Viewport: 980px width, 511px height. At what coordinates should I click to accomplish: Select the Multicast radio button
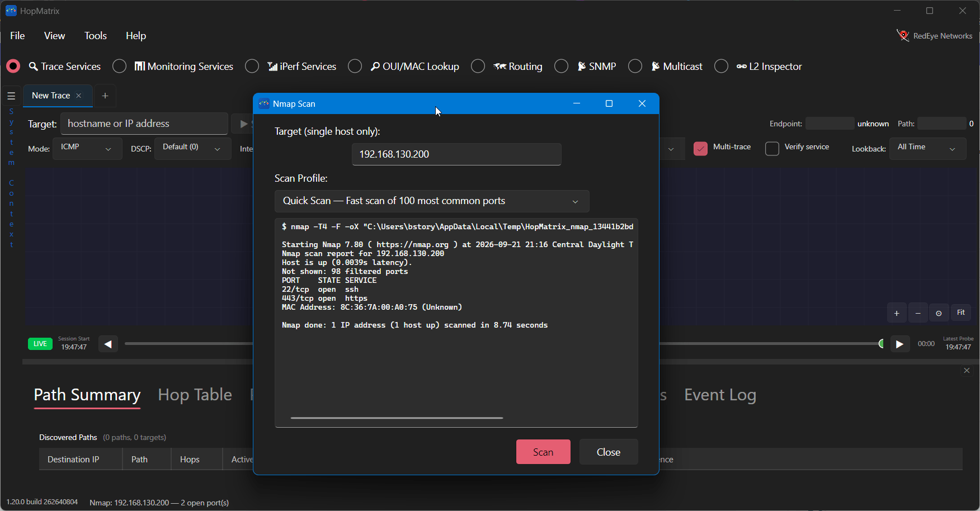click(635, 67)
